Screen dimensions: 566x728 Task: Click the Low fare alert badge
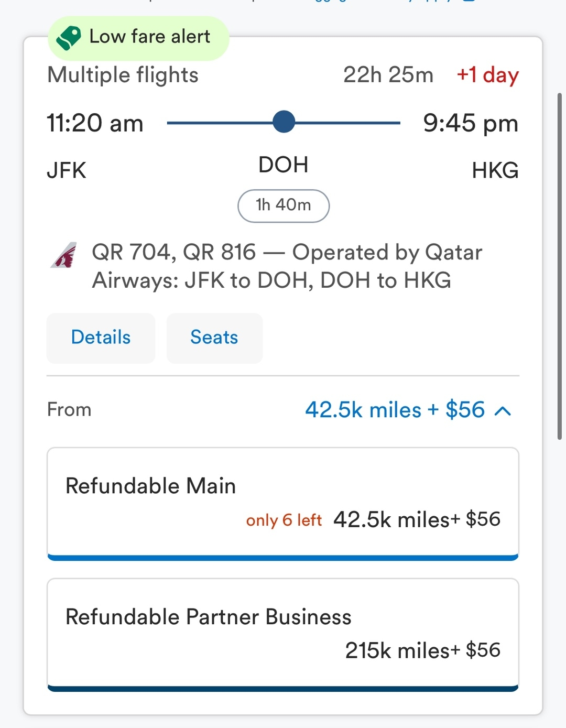click(x=138, y=38)
